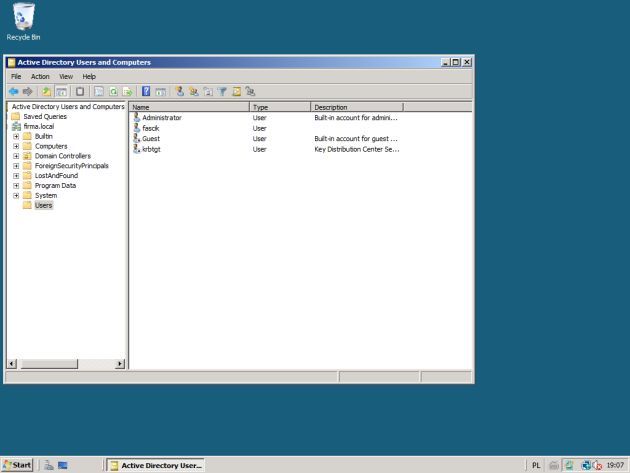Sort the list by the Name column header
The width and height of the screenshot is (630, 473).
189,107
